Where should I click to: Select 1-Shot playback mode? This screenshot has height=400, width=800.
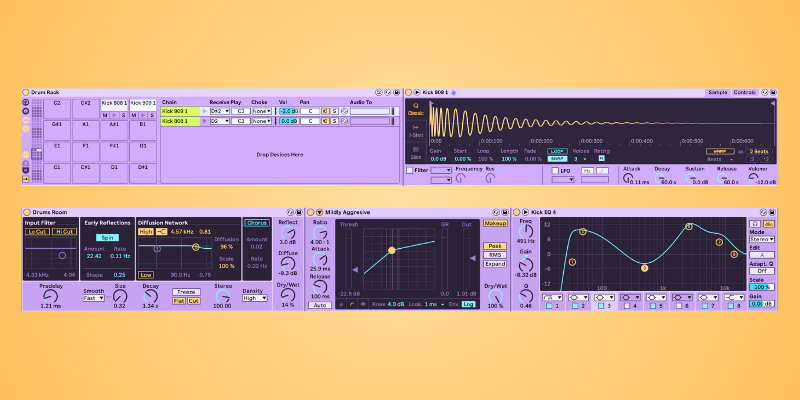click(416, 131)
